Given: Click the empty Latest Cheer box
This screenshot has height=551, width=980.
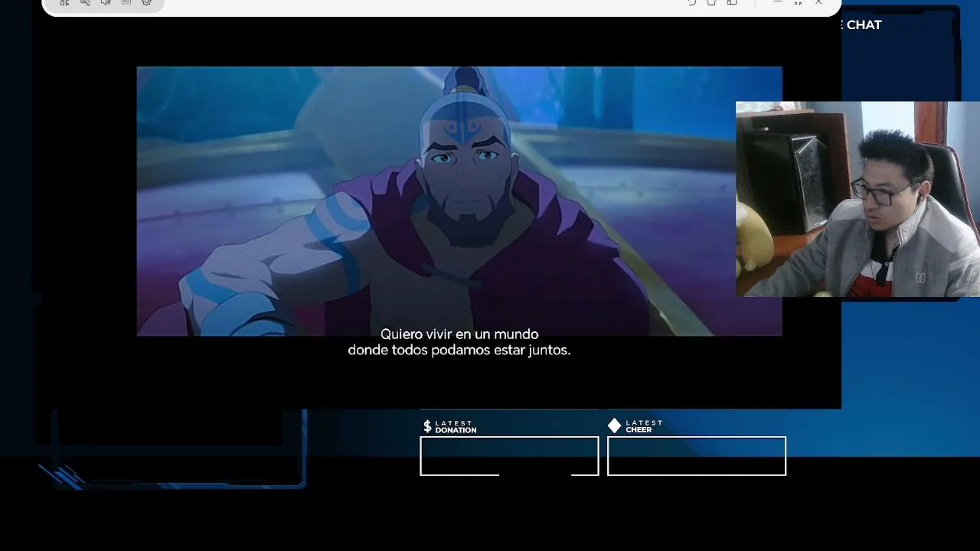Looking at the screenshot, I should point(697,456).
